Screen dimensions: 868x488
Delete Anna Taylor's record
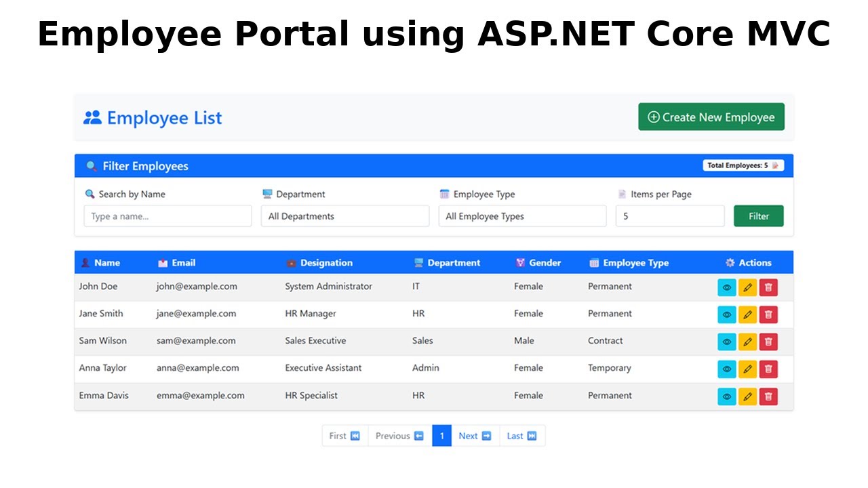click(x=768, y=369)
